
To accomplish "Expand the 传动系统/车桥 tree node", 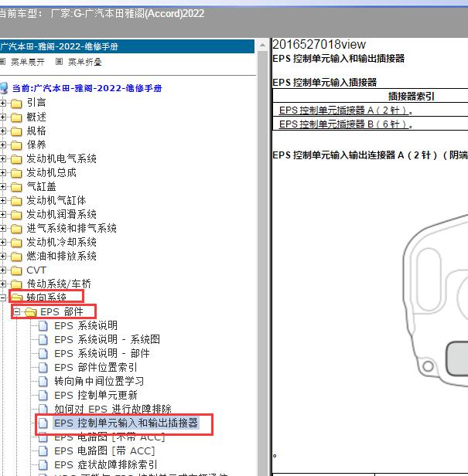I will tap(3, 284).
